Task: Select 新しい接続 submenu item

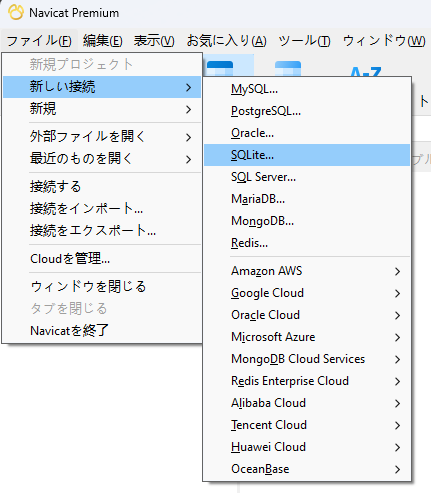Action: coord(102,87)
